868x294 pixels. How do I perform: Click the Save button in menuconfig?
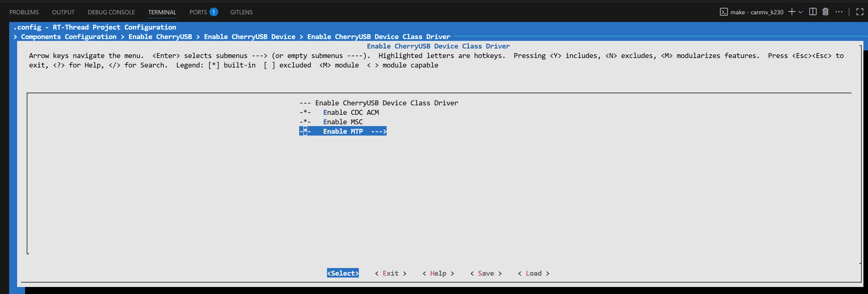coord(486,273)
